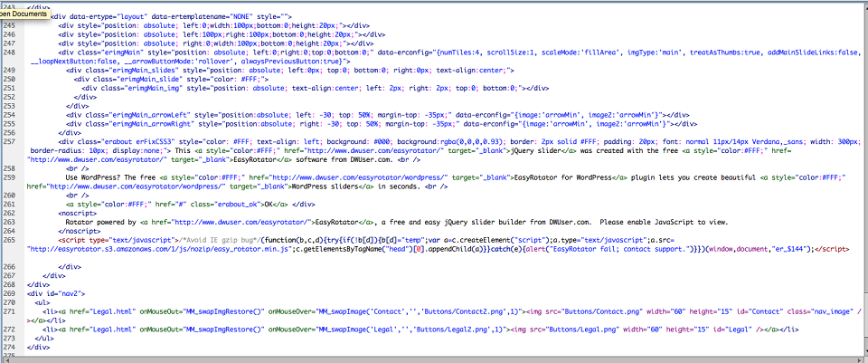Click the numTiles:4 config value
The height and width of the screenshot is (363, 868).
point(460,53)
